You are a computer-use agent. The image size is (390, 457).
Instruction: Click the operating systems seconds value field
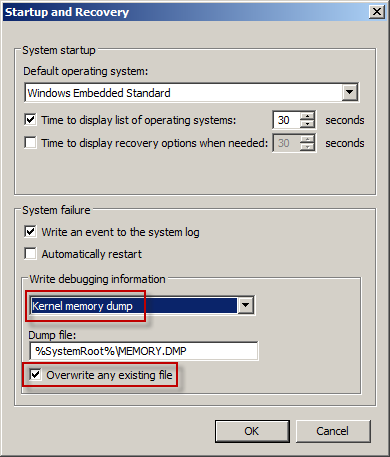pos(287,120)
